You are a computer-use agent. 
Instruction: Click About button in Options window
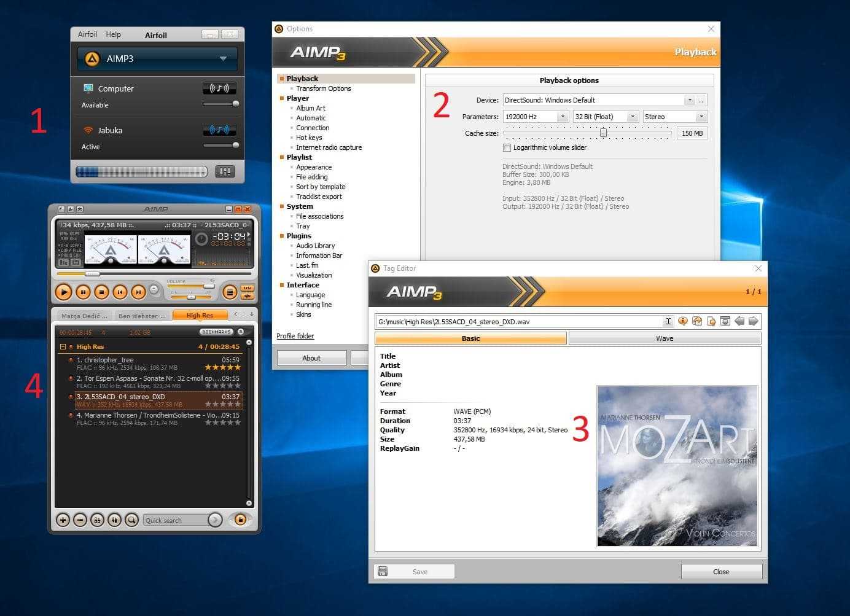311,358
